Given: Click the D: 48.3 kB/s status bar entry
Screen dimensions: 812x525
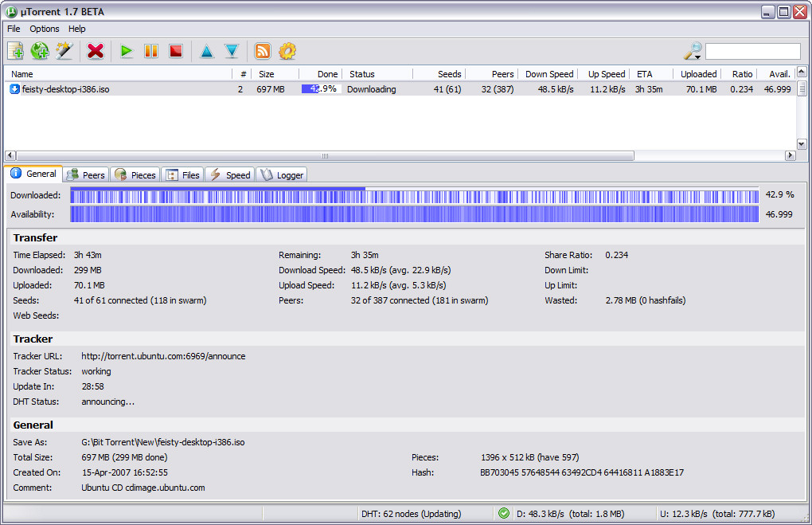Looking at the screenshot, I should coord(570,514).
